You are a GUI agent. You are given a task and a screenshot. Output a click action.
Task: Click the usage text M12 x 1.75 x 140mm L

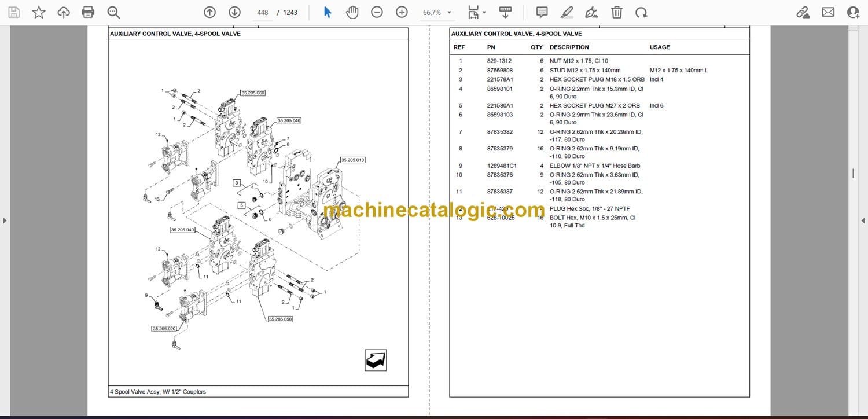[679, 71]
